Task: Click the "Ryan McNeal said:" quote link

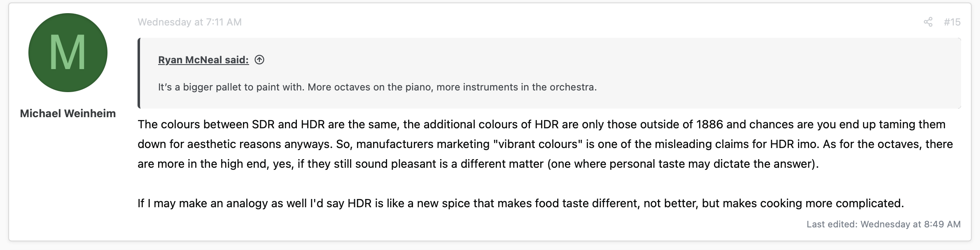Action: pyautogui.click(x=203, y=60)
